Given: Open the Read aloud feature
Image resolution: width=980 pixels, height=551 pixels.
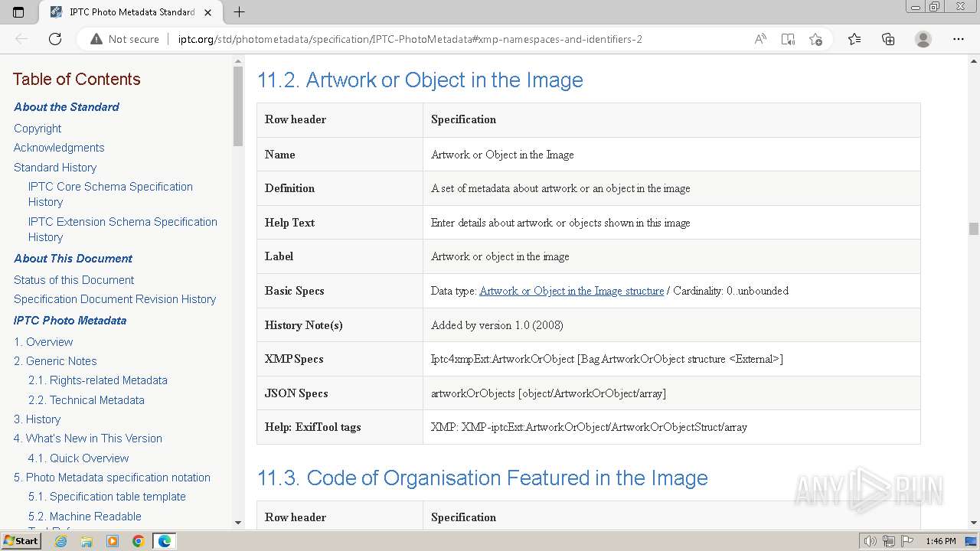Looking at the screenshot, I should (x=760, y=39).
